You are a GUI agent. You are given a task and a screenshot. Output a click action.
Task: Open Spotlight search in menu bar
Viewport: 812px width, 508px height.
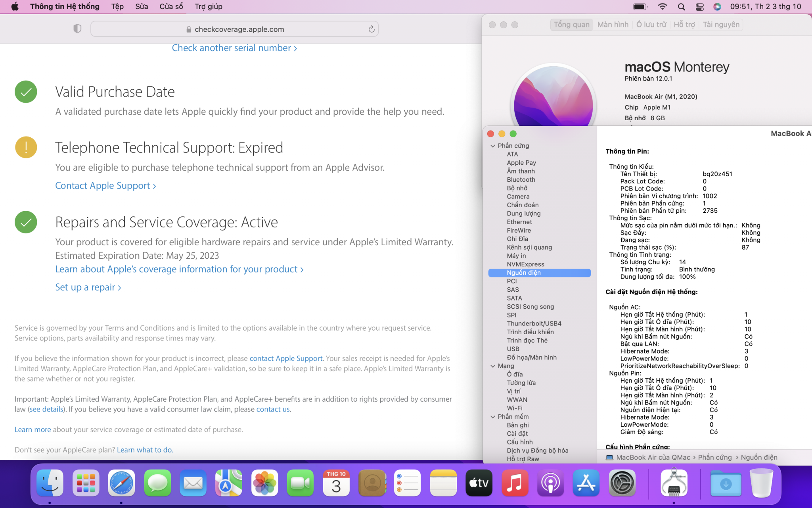click(x=681, y=7)
